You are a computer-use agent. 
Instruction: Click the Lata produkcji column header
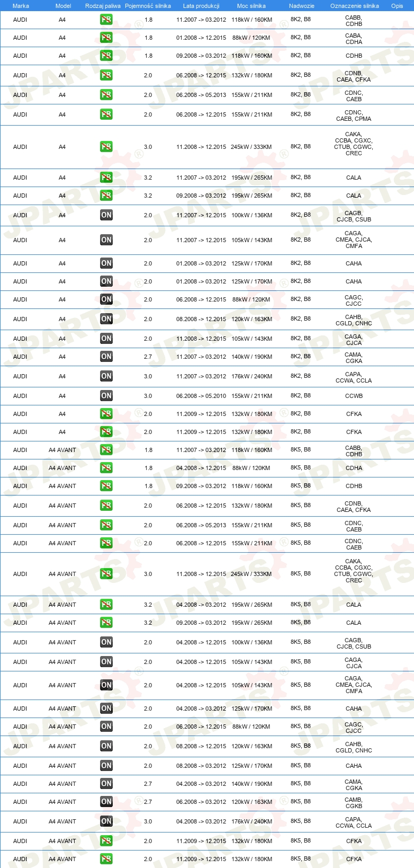point(201,6)
